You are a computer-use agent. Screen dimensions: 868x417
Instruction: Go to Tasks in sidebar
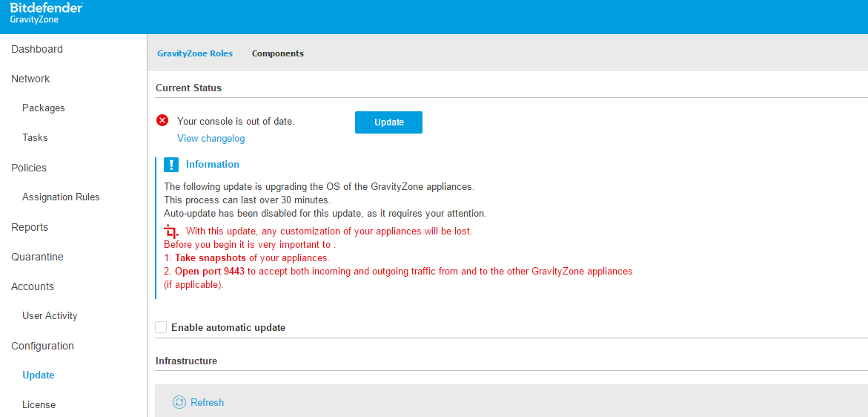point(35,138)
